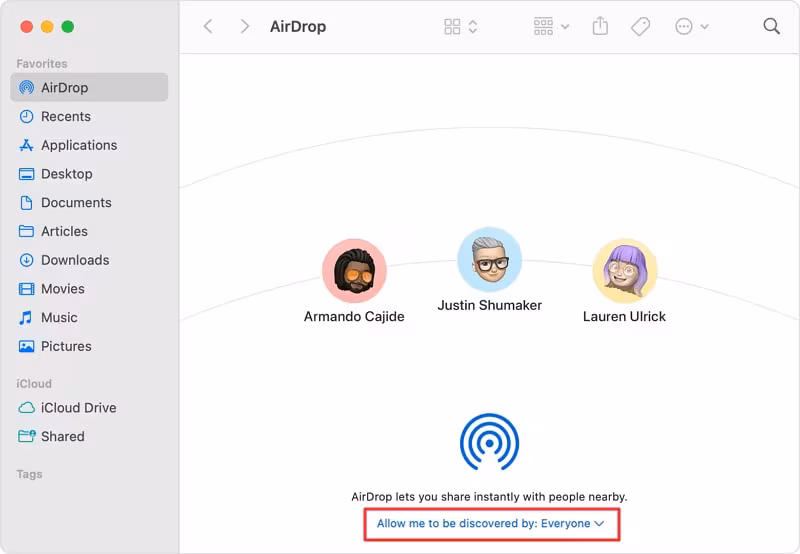Open the More actions ellipsis menu
This screenshot has width=800, height=554.
pos(692,27)
